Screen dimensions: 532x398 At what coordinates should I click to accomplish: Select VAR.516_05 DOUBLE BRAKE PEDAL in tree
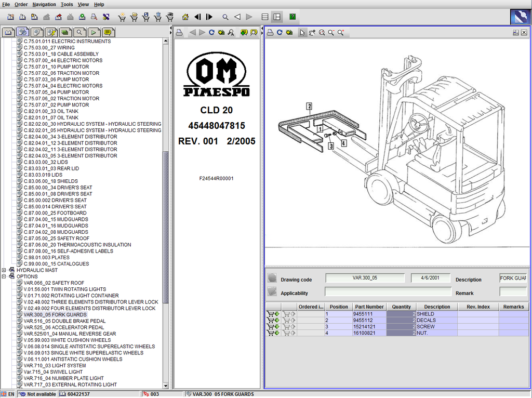click(64, 321)
